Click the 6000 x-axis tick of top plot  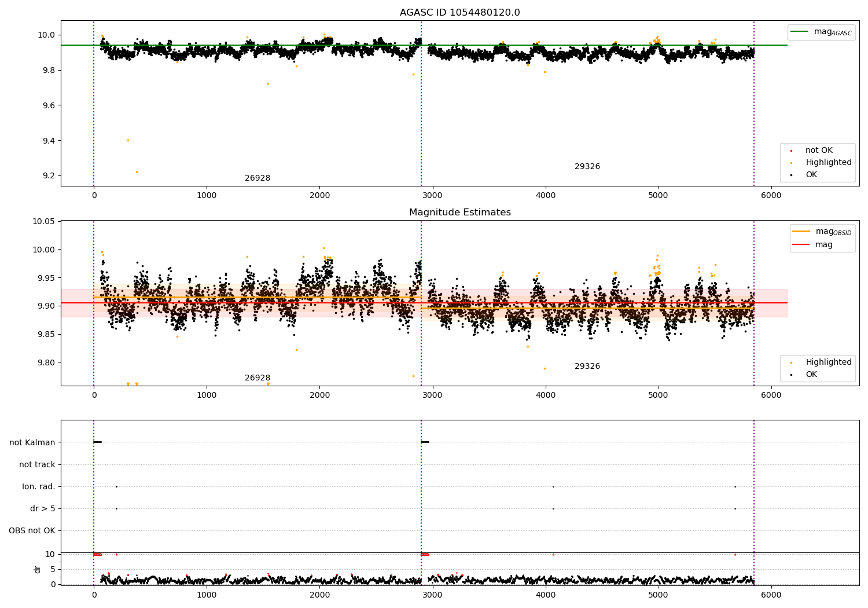coord(771,196)
